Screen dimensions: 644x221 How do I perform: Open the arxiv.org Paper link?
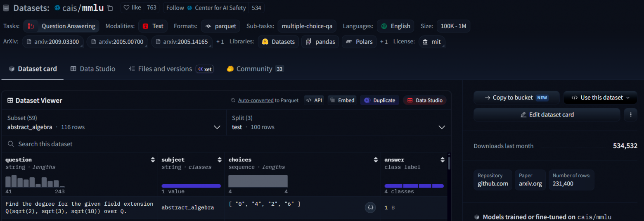tap(530, 180)
